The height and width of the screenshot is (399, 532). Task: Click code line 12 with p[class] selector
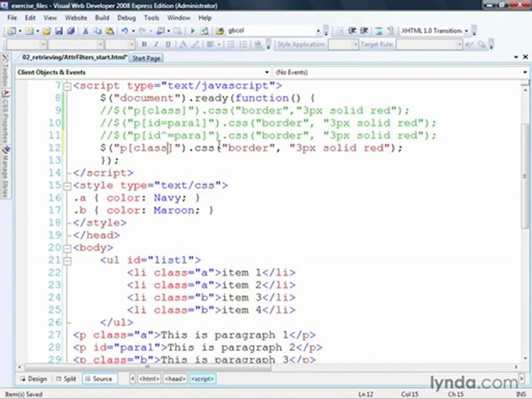[x=251, y=149]
